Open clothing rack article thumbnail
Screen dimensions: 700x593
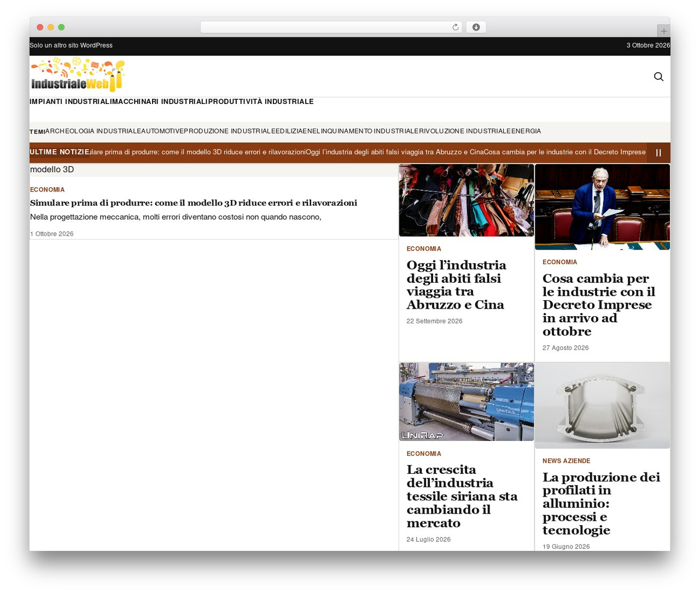[x=466, y=200]
